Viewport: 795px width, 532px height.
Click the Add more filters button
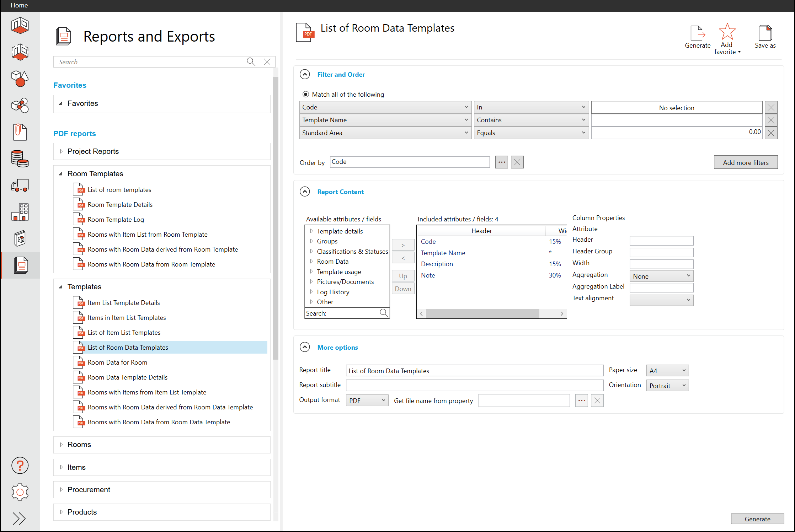(x=746, y=162)
